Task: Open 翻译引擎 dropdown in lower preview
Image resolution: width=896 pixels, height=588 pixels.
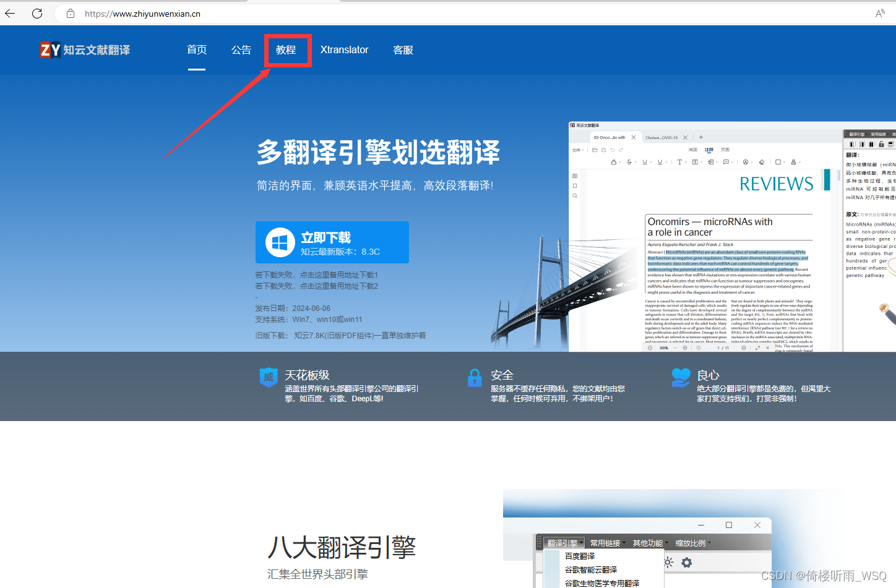Action: [x=565, y=543]
